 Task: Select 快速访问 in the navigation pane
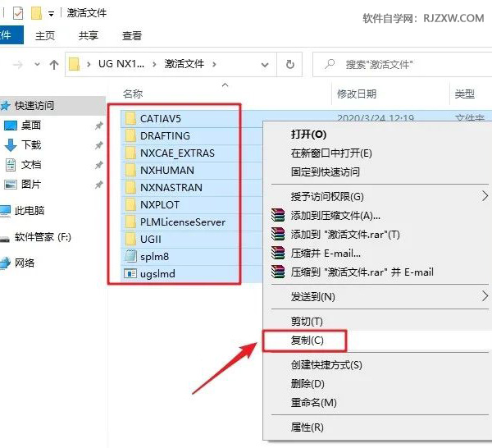[52, 106]
